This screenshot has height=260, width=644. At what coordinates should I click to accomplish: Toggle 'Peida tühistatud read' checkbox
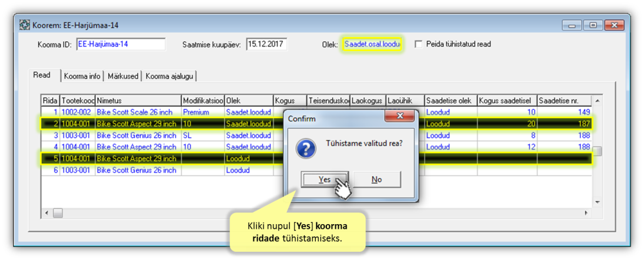[419, 44]
